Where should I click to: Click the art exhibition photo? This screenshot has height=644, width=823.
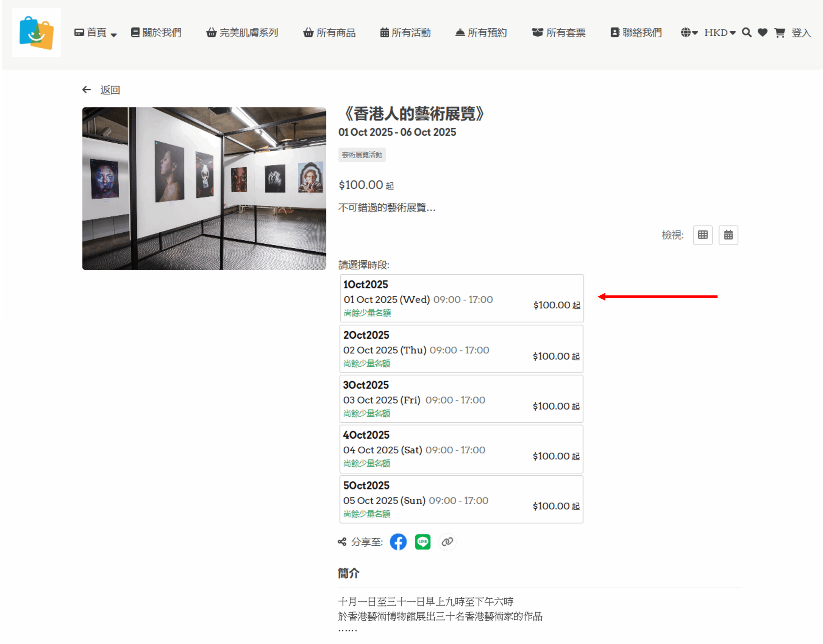(x=204, y=189)
